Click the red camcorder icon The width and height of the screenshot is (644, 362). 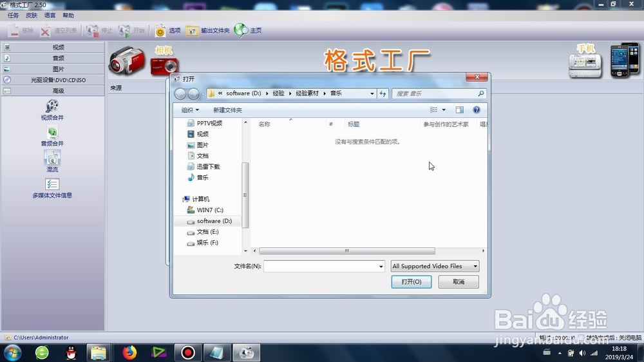point(127,61)
